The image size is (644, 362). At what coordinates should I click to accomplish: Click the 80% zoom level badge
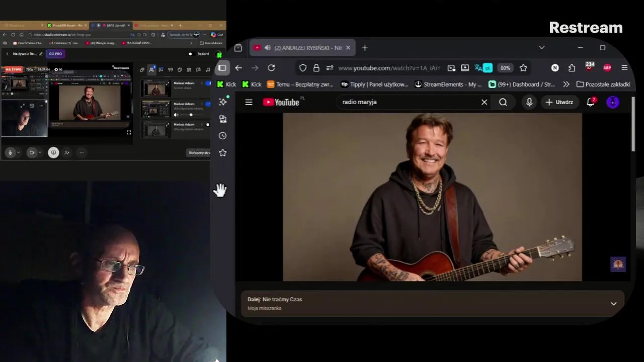pos(505,68)
